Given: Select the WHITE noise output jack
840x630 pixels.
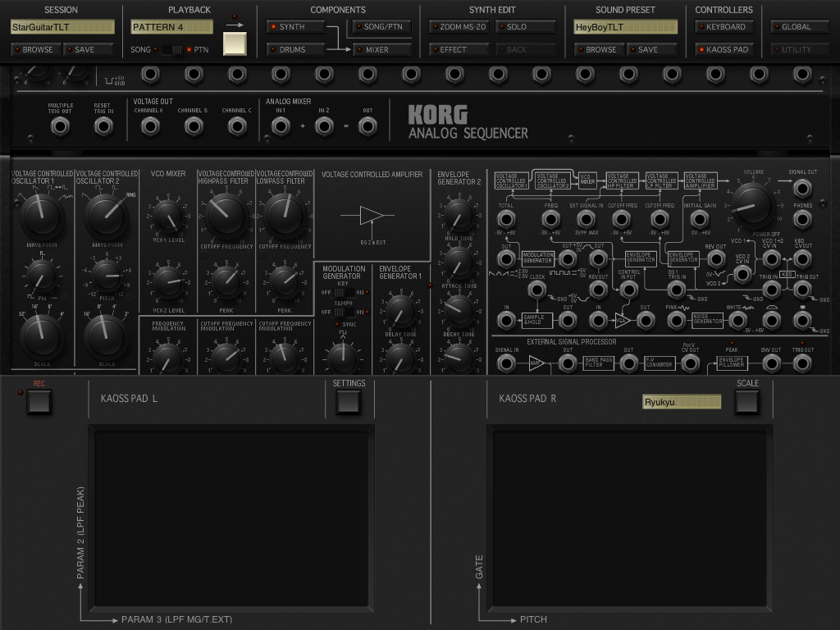Looking at the screenshot, I should (x=738, y=321).
